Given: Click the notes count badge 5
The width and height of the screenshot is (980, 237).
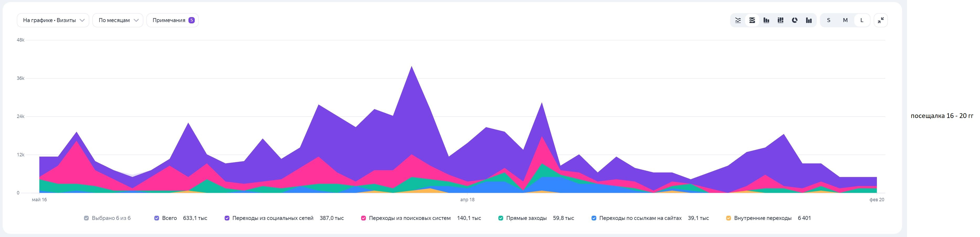Looking at the screenshot, I should pyautogui.click(x=191, y=20).
